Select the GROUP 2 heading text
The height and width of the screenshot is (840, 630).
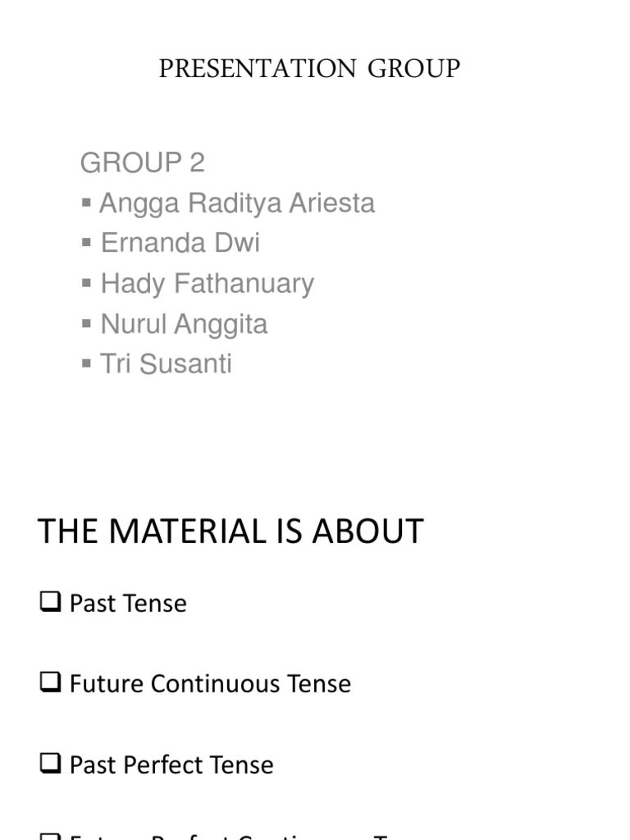(x=142, y=163)
